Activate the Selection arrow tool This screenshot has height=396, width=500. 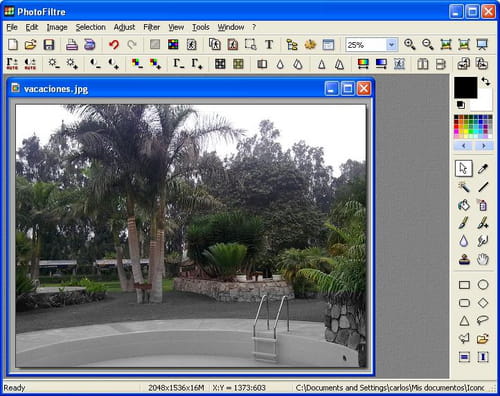pos(464,168)
